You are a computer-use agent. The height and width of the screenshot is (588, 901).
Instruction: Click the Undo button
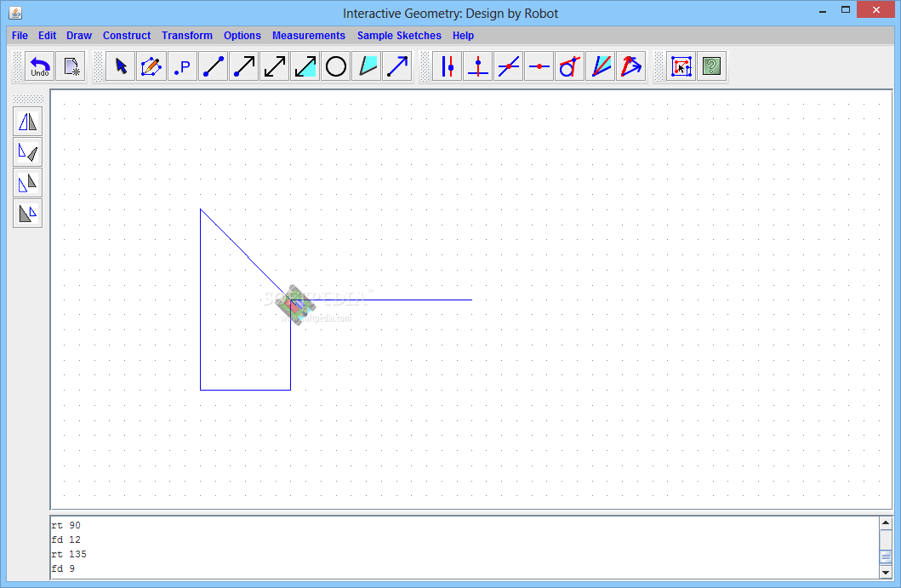(x=40, y=66)
